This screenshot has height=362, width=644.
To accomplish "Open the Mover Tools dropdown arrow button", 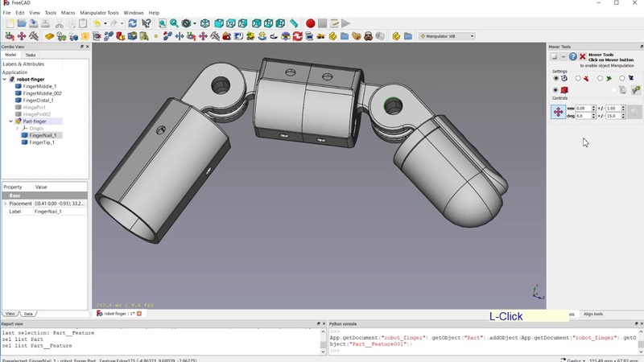I will pyautogui.click(x=563, y=56).
